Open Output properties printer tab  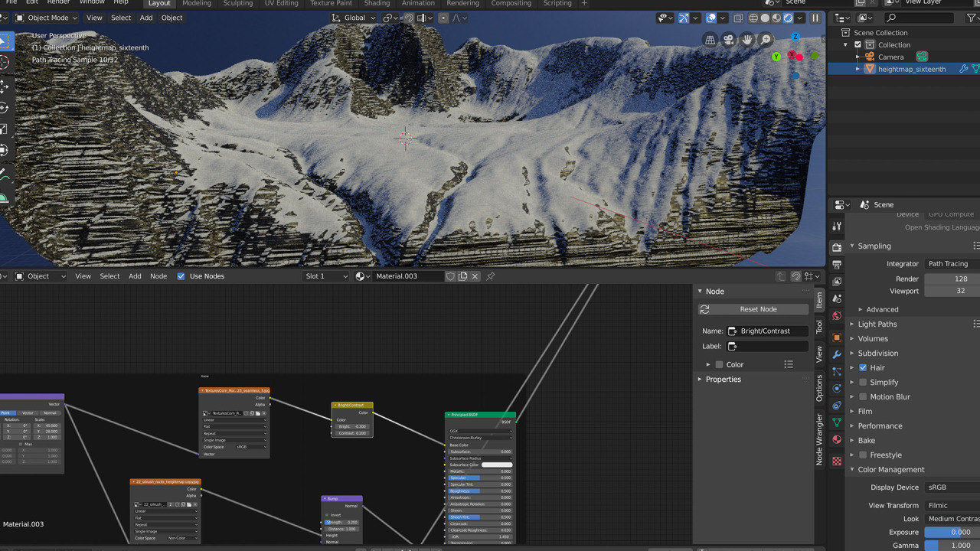pyautogui.click(x=837, y=265)
